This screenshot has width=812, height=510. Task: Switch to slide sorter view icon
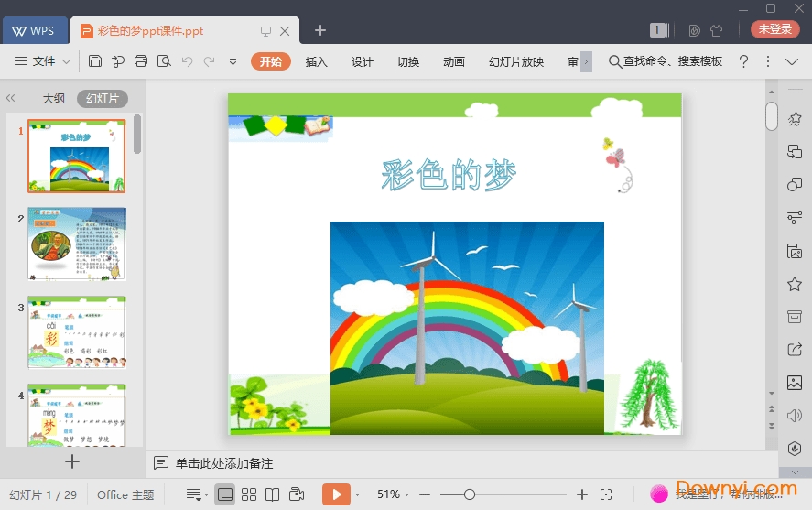coord(249,495)
